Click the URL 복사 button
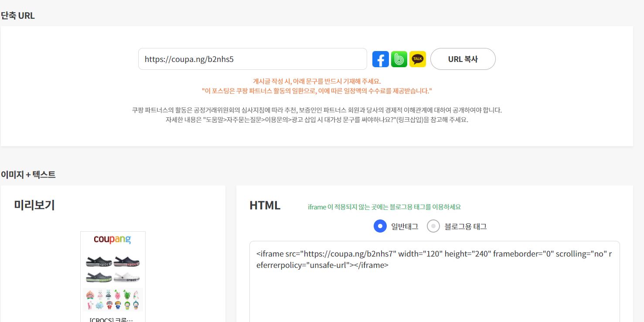Viewport: 644px width, 322px height. click(463, 59)
